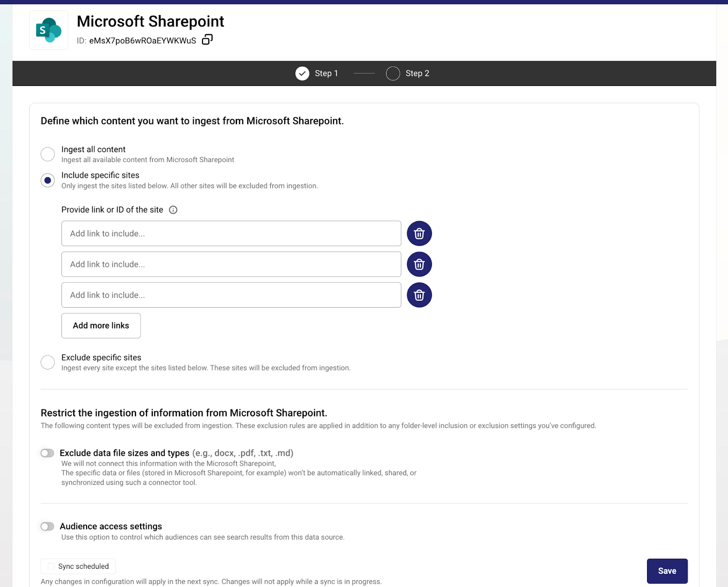Image resolution: width=728 pixels, height=587 pixels.
Task: Enable Exclude data file sizes and types
Action: click(47, 453)
